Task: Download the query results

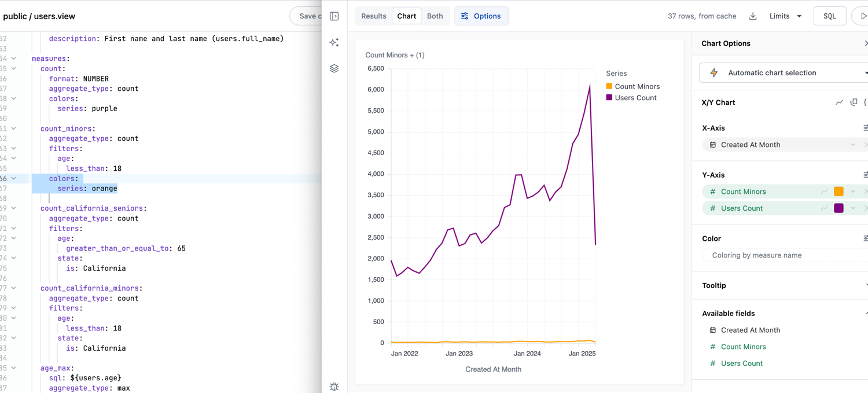Action: [x=753, y=16]
